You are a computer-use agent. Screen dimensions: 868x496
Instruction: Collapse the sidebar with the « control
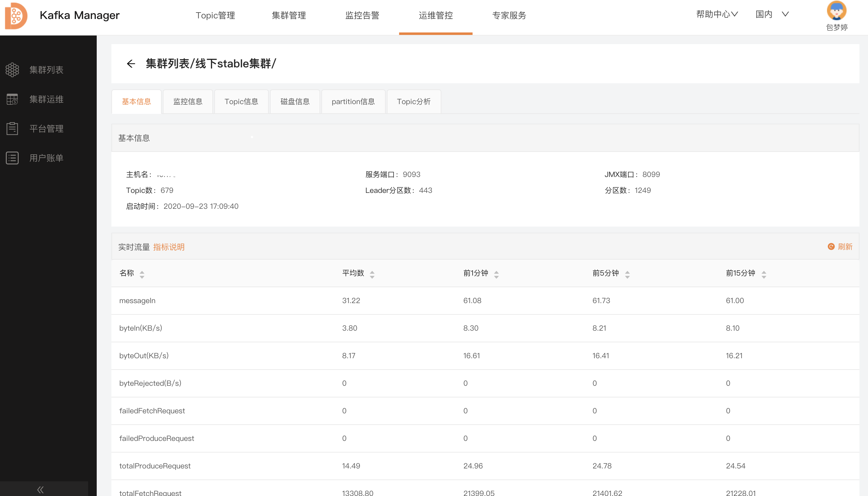pyautogui.click(x=40, y=489)
